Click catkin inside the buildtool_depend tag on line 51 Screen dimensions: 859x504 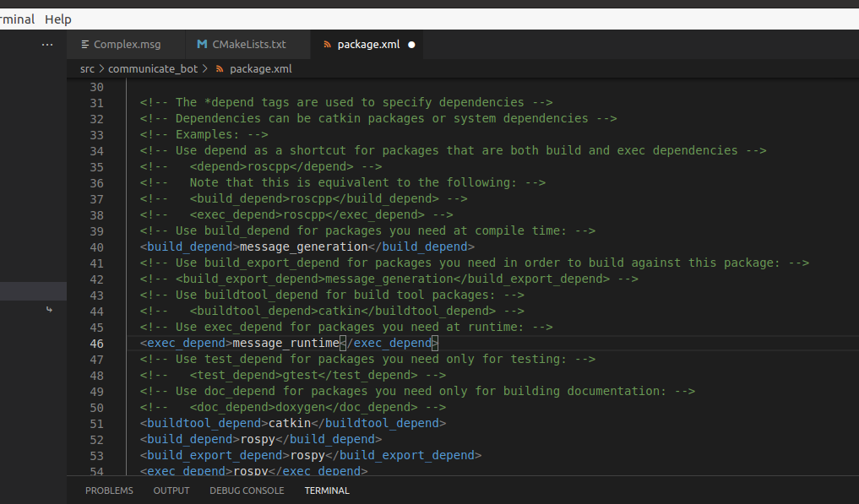coord(290,424)
